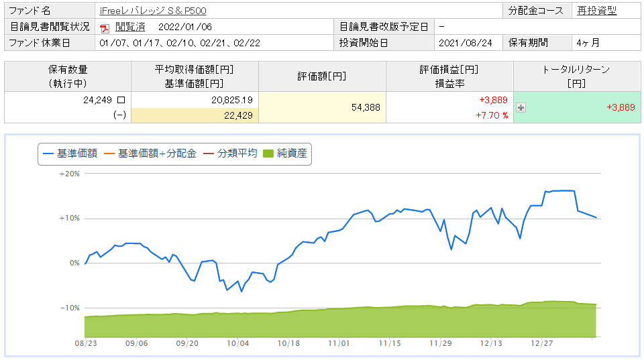Click the 11/15 date on chart axis
This screenshot has height=360, width=644.
(x=390, y=343)
